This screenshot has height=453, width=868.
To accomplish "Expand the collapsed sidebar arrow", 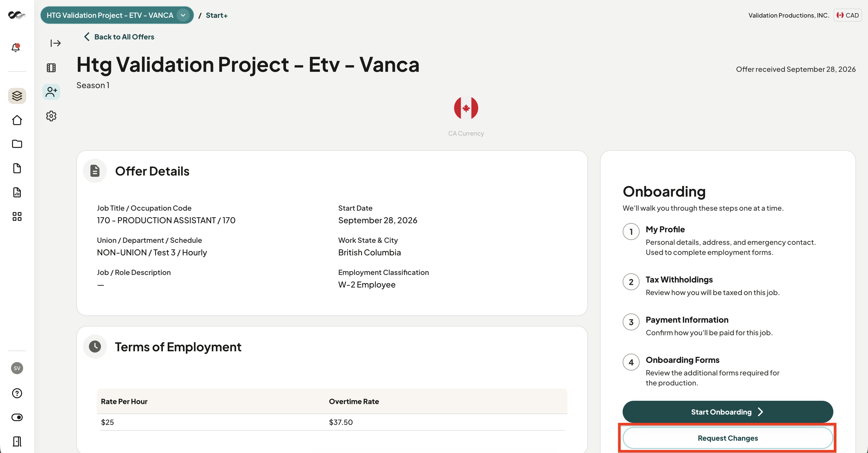I will (x=55, y=43).
